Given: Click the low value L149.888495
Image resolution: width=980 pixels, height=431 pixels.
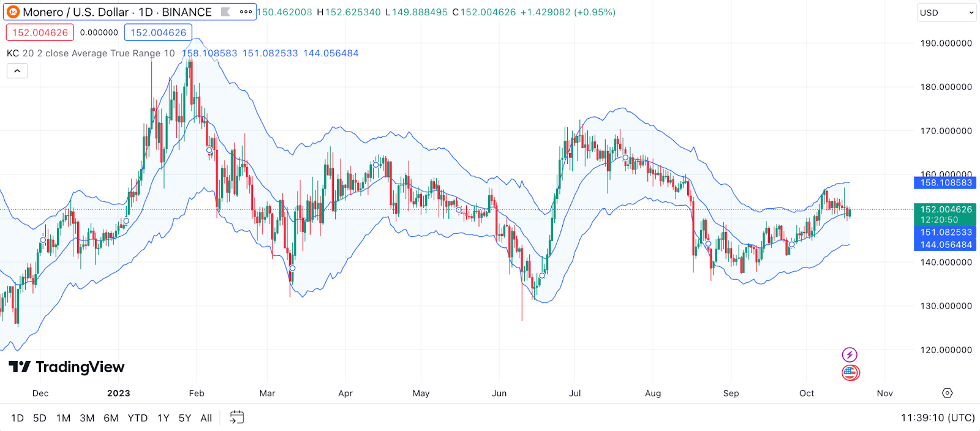Looking at the screenshot, I should (417, 12).
